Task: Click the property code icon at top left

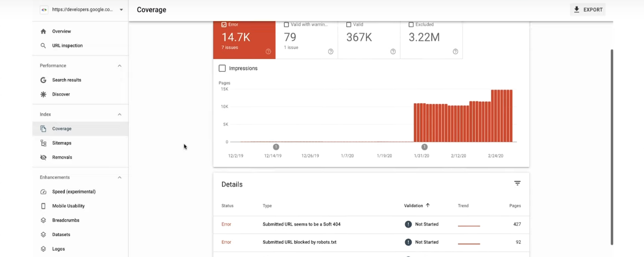Action: [x=44, y=9]
